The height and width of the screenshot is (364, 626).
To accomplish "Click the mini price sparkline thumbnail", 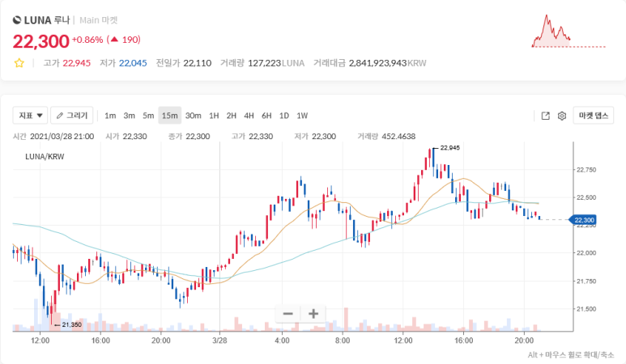I will 569,32.
